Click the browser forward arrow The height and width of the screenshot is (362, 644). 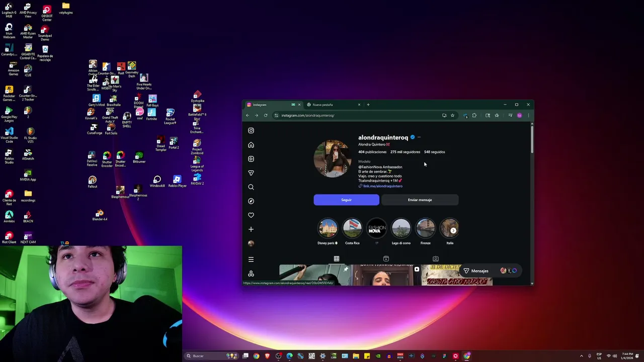[257, 115]
